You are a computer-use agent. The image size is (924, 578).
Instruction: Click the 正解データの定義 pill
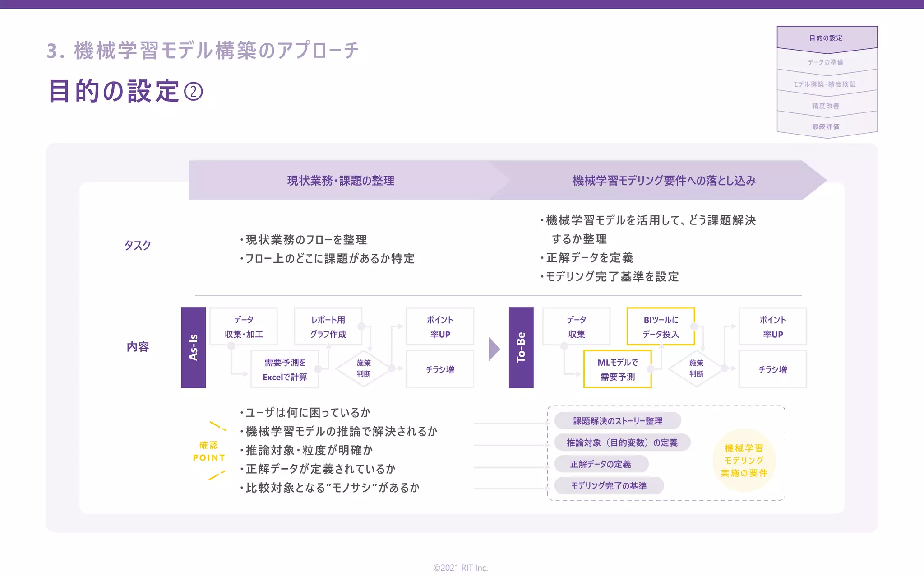[601, 464]
